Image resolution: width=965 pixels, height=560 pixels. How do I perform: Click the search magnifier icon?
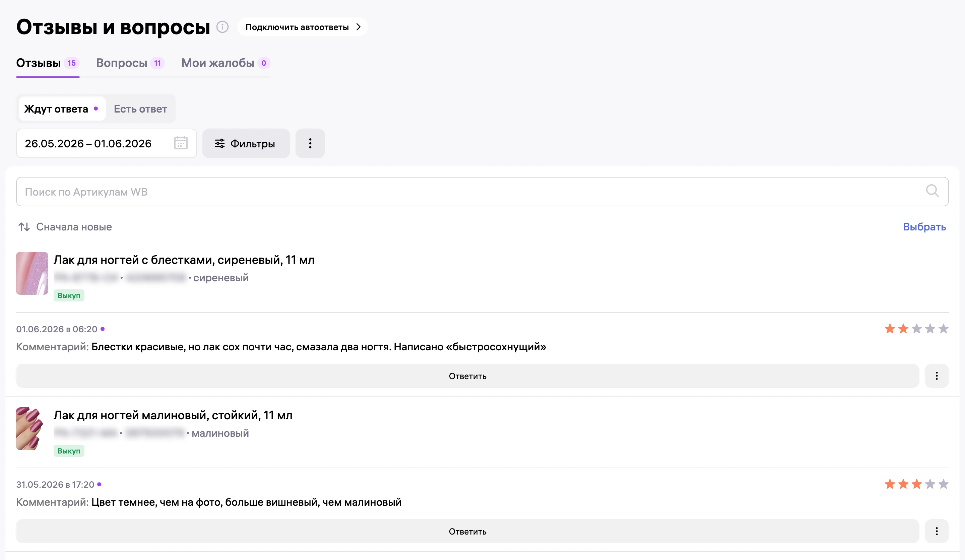932,191
